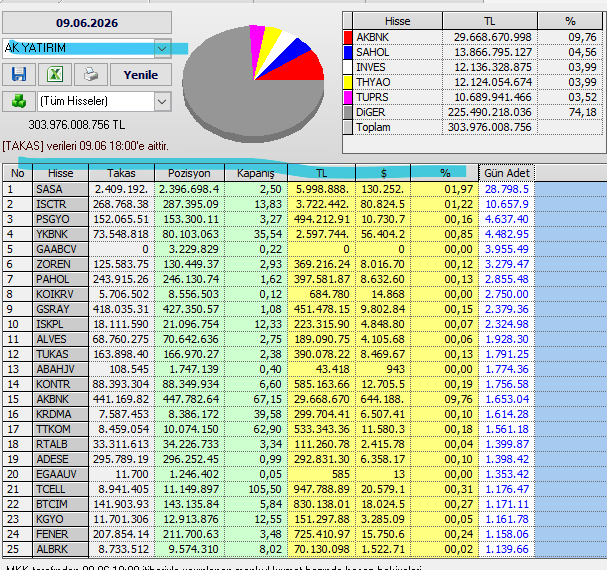Select the ADESE stock cell

[x=60, y=459]
